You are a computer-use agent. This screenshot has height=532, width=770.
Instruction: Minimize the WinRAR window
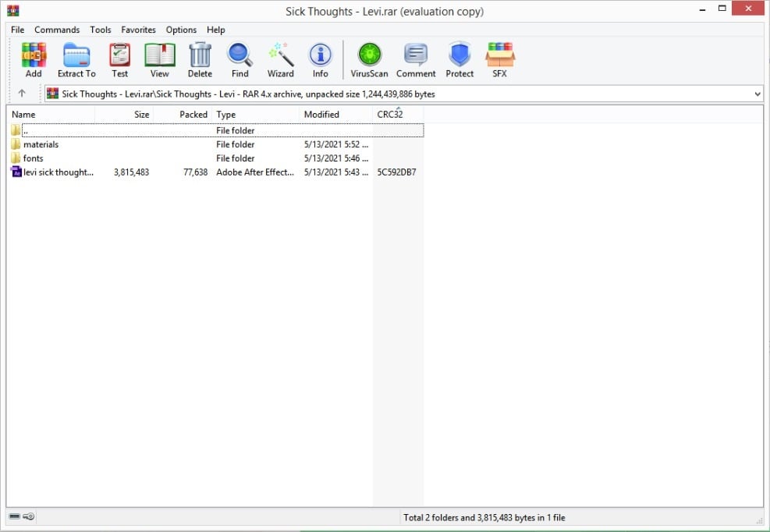click(703, 9)
